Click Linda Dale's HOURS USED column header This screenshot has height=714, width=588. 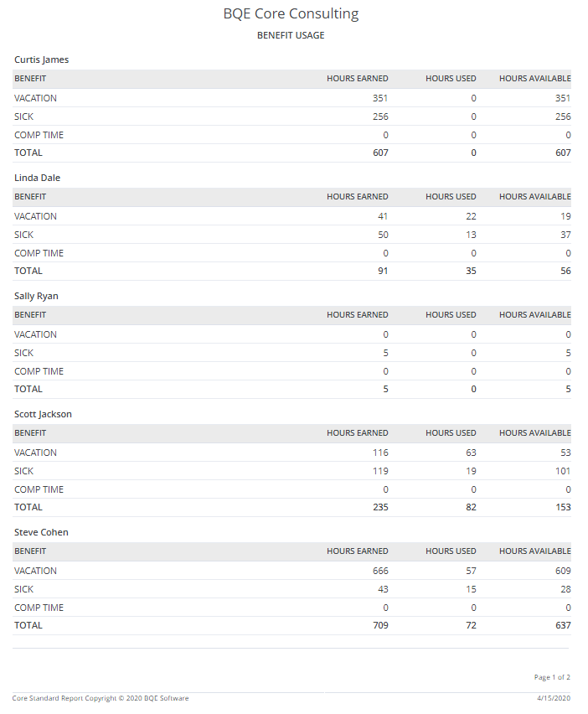tap(451, 197)
